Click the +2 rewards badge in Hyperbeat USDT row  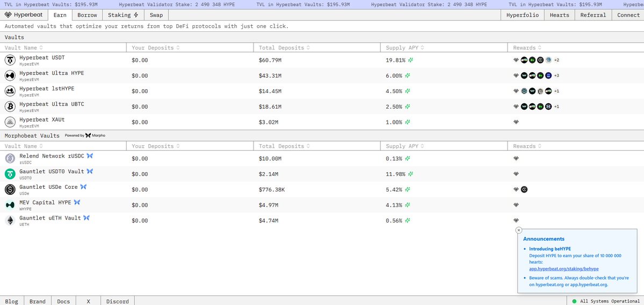(x=556, y=60)
